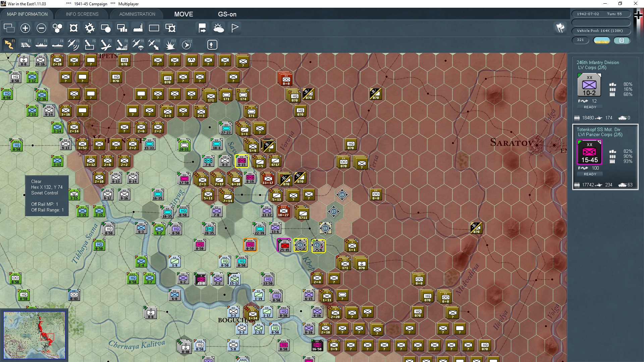Image resolution: width=644 pixels, height=362 pixels.
Task: Zoom out the map with minus icon
Action: (41, 28)
